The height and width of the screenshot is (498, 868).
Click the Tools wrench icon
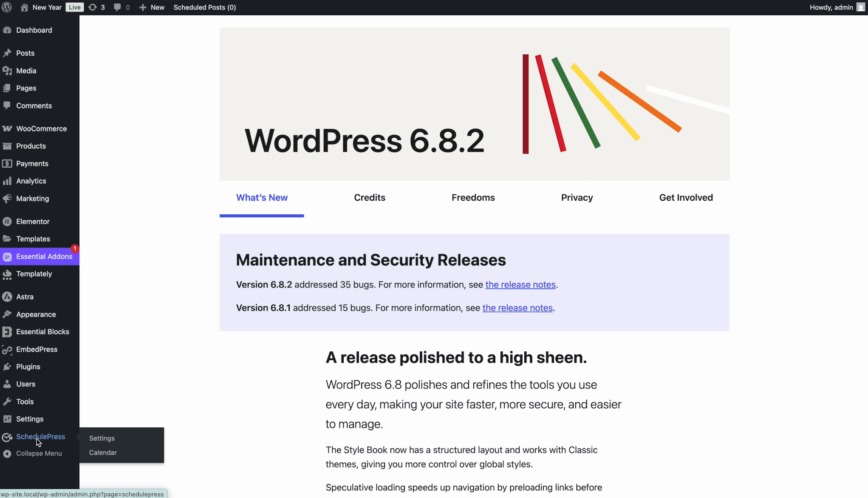(x=7, y=401)
